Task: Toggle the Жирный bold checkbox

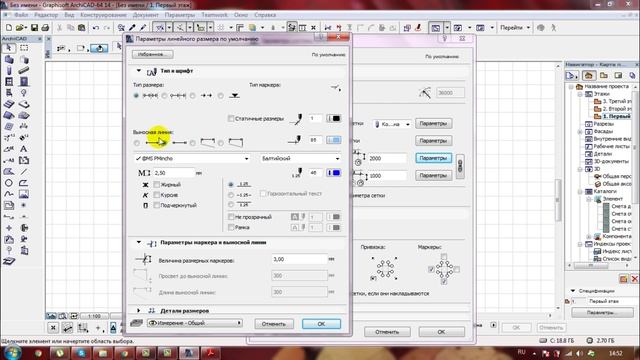Action: point(157,184)
